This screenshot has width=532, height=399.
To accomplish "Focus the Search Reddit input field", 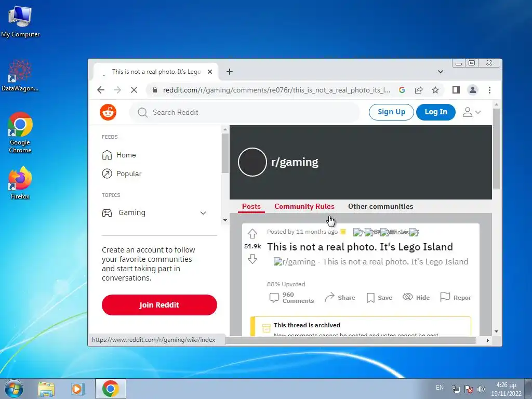I will [244, 112].
